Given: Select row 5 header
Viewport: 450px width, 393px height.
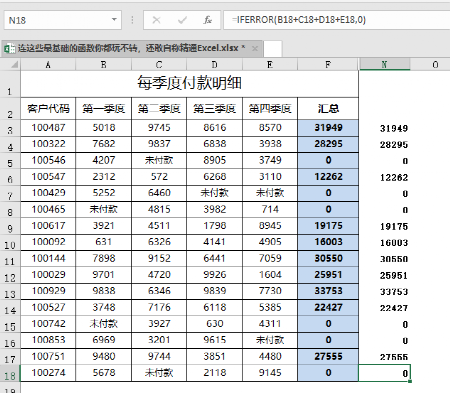Looking at the screenshot, I should [10, 161].
